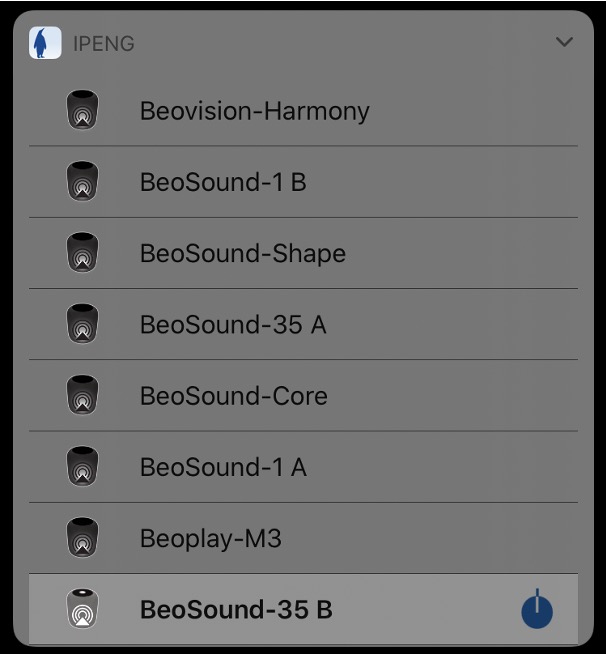Click the speaker icon beside Beovision-Harmony

coord(83,110)
